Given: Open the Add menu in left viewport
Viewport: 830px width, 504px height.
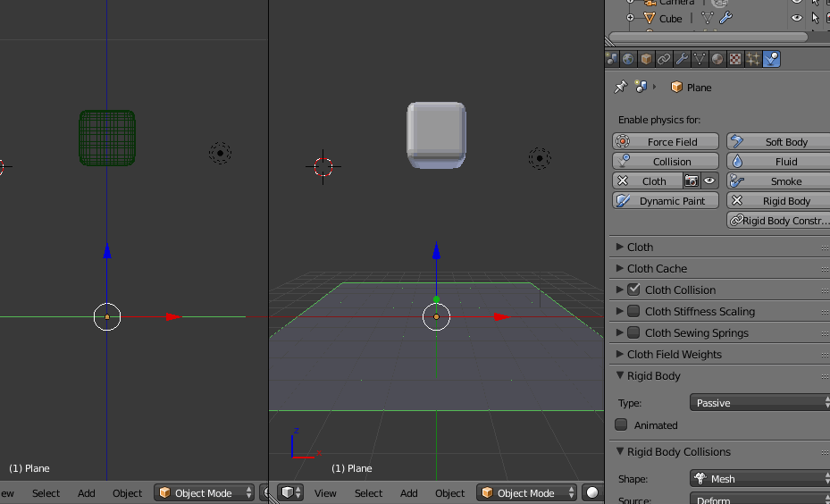Looking at the screenshot, I should click(x=87, y=493).
